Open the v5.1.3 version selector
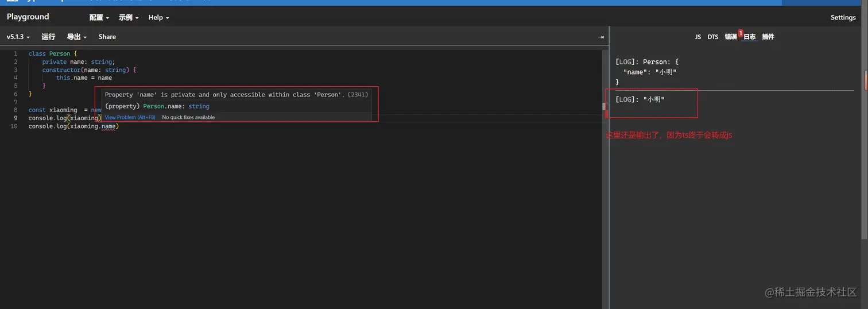 coord(18,37)
